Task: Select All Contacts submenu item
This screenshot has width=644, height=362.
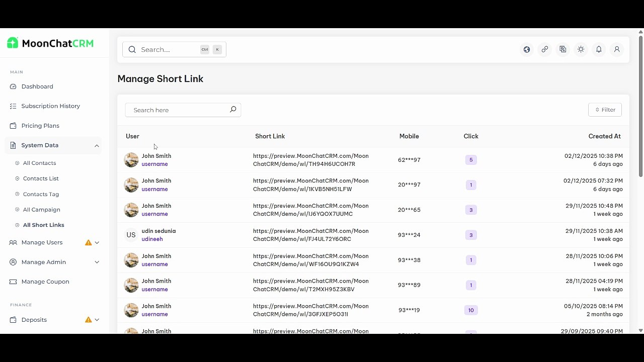Action: click(39, 163)
